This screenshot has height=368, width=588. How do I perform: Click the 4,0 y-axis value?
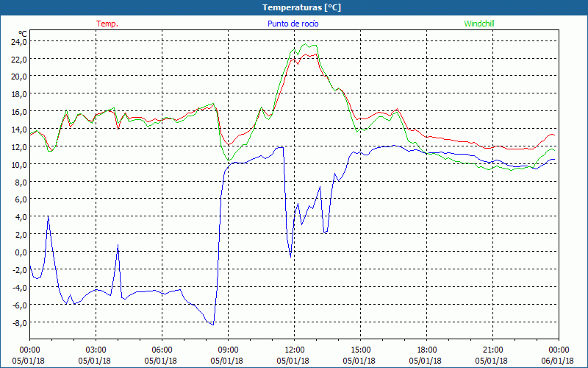(x=21, y=217)
